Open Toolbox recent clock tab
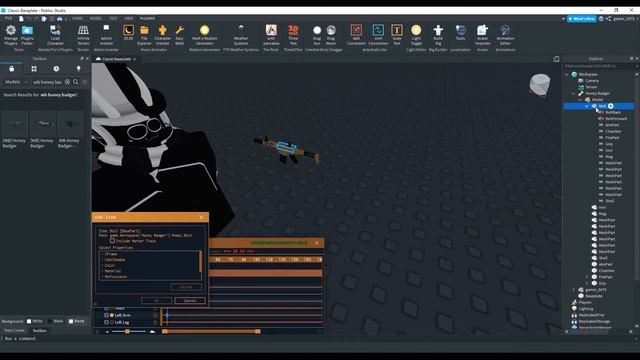 [56, 69]
